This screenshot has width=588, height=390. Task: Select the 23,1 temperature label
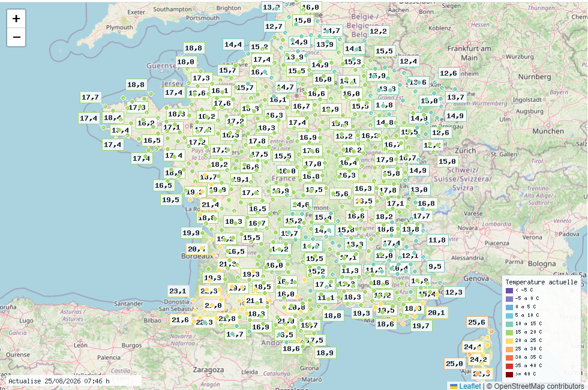178,291
